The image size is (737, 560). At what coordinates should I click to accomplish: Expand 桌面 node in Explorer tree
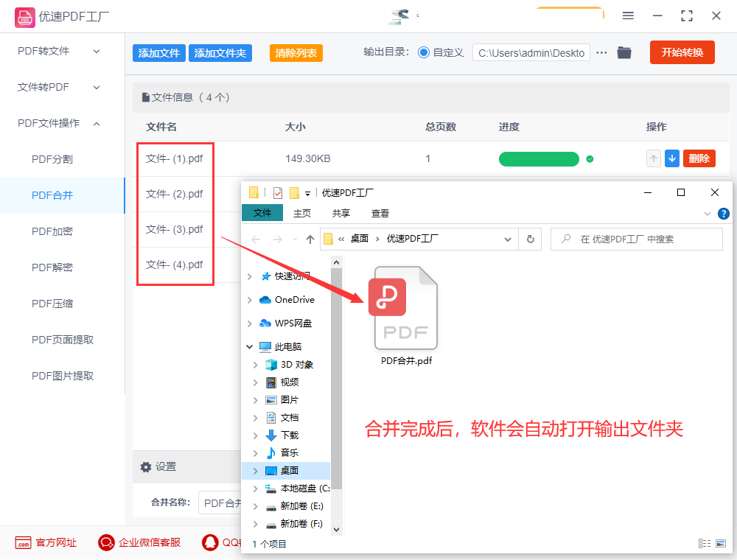click(x=255, y=471)
